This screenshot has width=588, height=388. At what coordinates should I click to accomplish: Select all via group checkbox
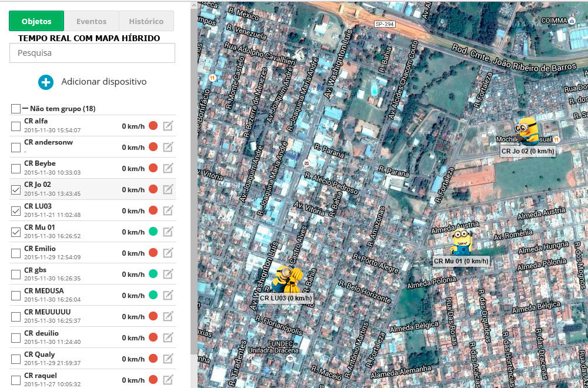16,109
